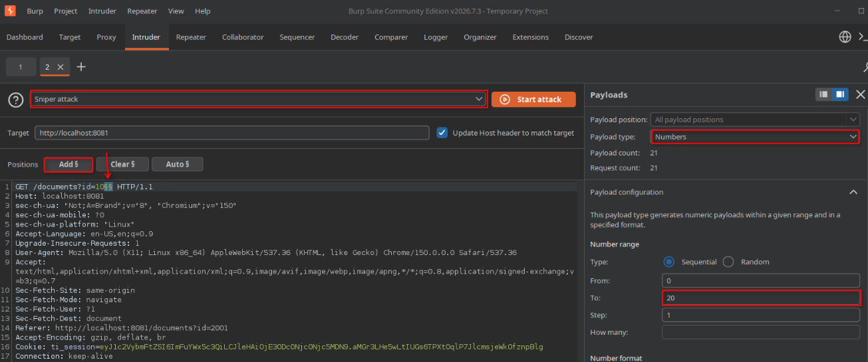The image size is (868, 362).
Task: Open the Burp menu
Action: pyautogui.click(x=35, y=11)
